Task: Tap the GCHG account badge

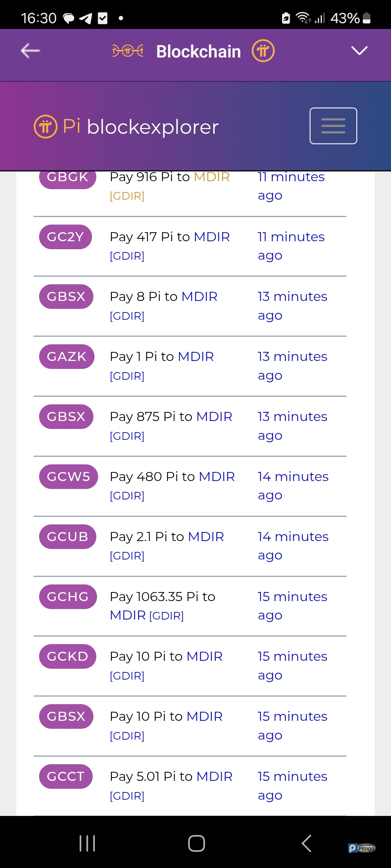Action: click(68, 597)
